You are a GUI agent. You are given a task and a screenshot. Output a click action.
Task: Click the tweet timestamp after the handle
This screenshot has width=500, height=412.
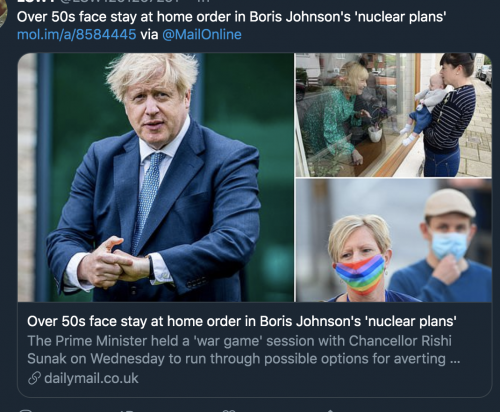[203, 1]
